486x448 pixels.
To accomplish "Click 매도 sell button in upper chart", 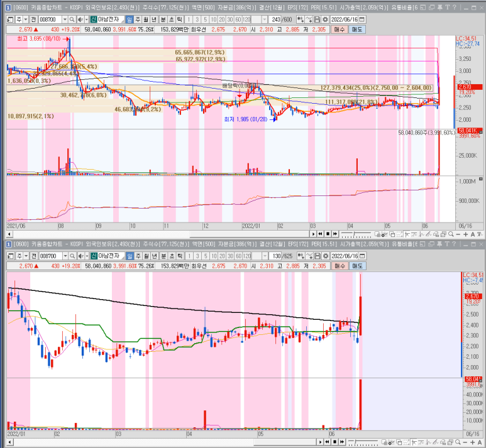I will (x=356, y=30).
